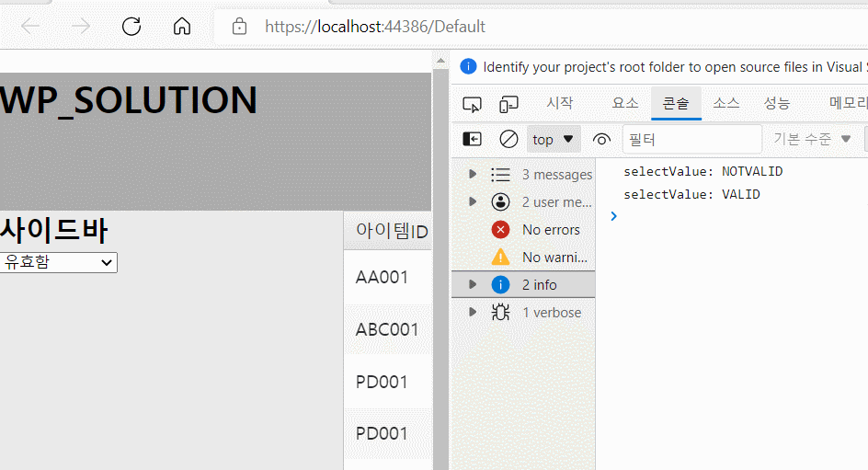The height and width of the screenshot is (470, 868).
Task: Open the 유효함 select dropdown in the sidebar
Action: point(58,262)
